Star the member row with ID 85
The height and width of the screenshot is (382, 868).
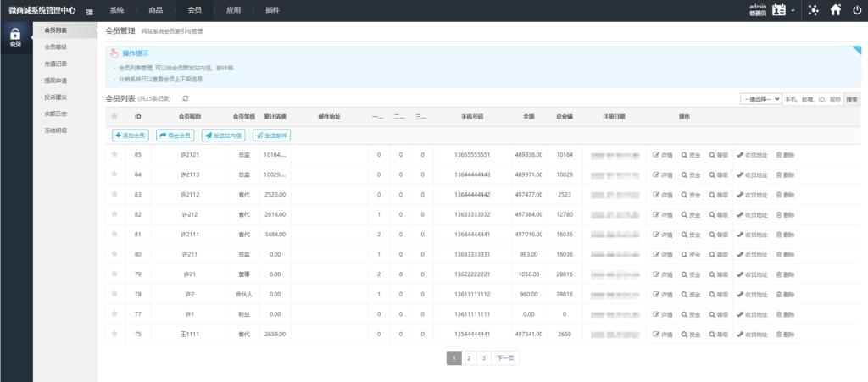tap(114, 154)
